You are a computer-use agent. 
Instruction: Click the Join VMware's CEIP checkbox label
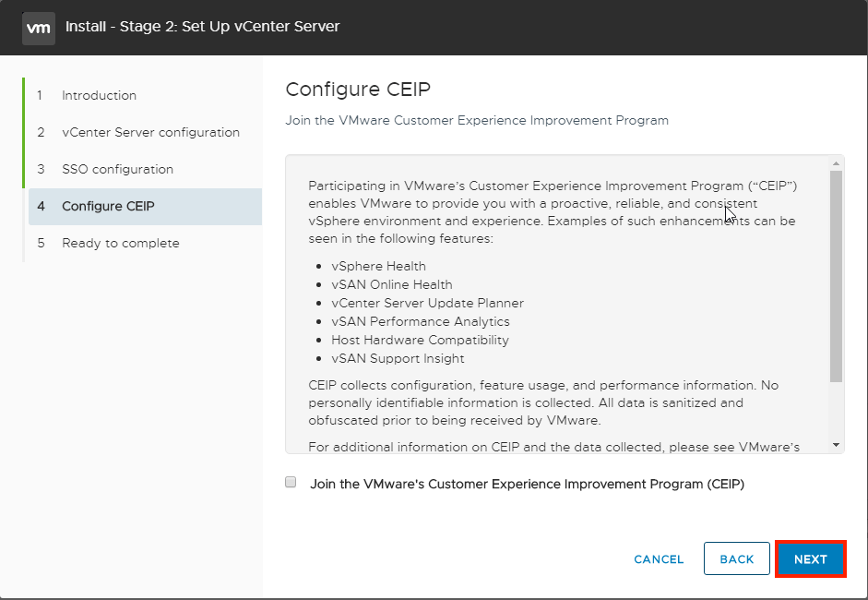tap(527, 485)
